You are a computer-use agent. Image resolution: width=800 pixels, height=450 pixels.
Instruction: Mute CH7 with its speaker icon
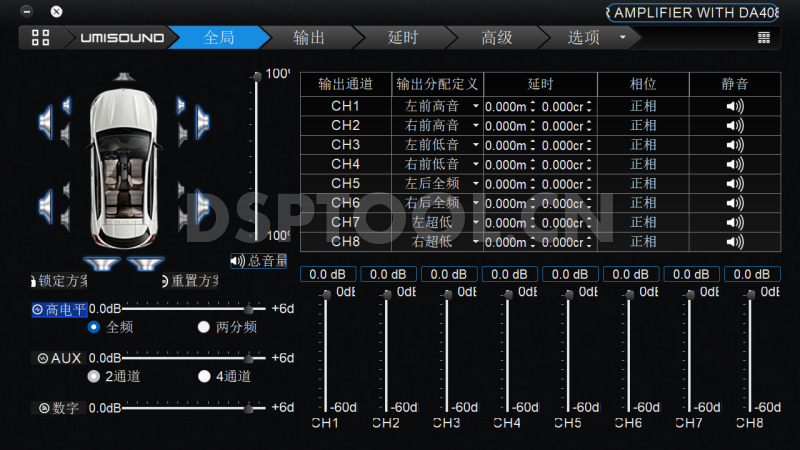735,222
